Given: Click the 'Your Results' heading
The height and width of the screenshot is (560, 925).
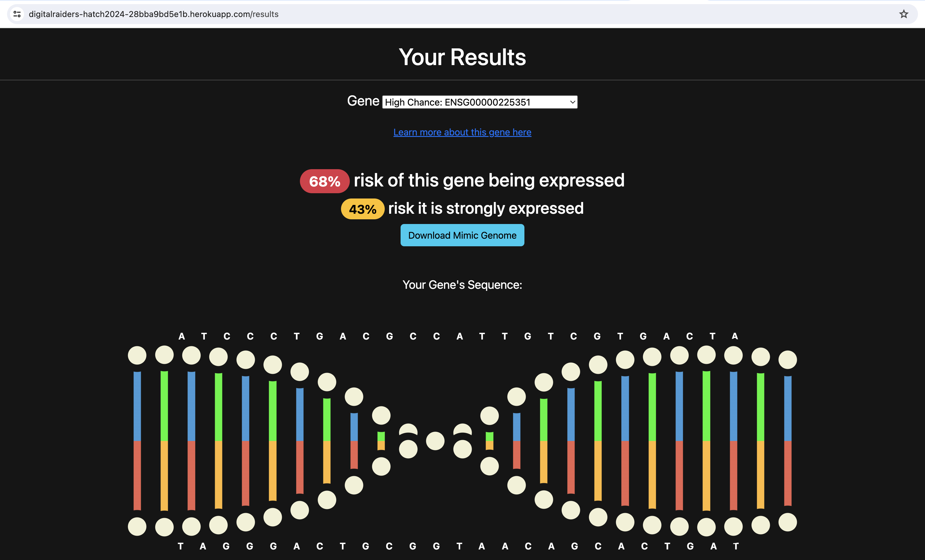Looking at the screenshot, I should (462, 57).
